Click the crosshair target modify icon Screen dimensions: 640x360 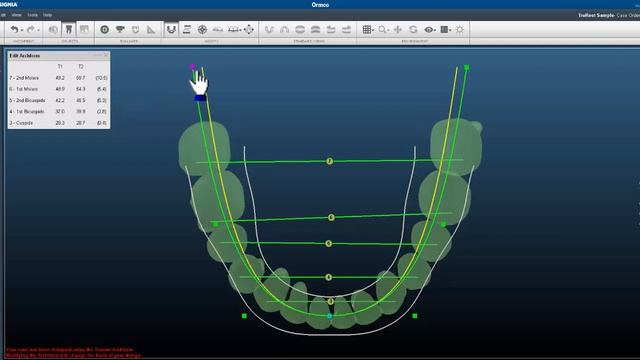(x=202, y=29)
